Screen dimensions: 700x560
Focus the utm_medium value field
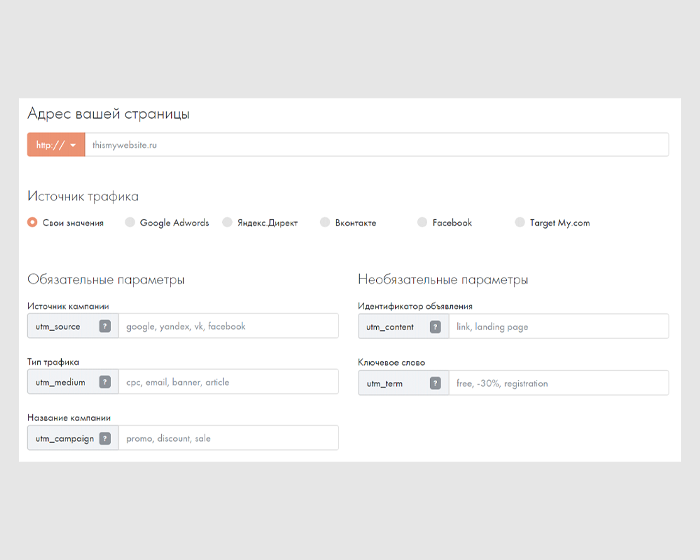tap(228, 382)
